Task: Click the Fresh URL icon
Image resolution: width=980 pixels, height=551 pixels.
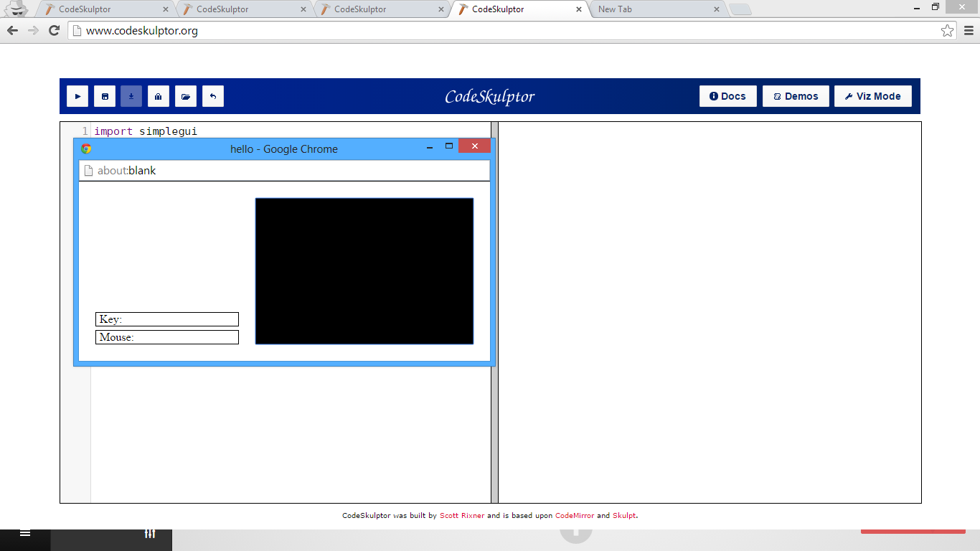Action: (159, 96)
